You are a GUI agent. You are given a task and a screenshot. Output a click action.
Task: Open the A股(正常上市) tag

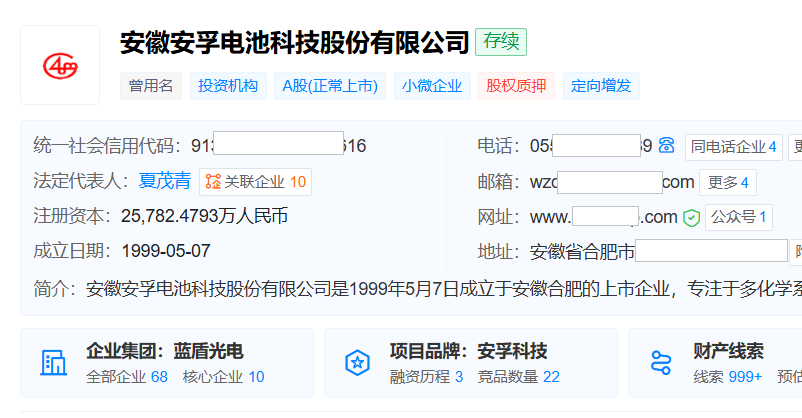pos(329,86)
